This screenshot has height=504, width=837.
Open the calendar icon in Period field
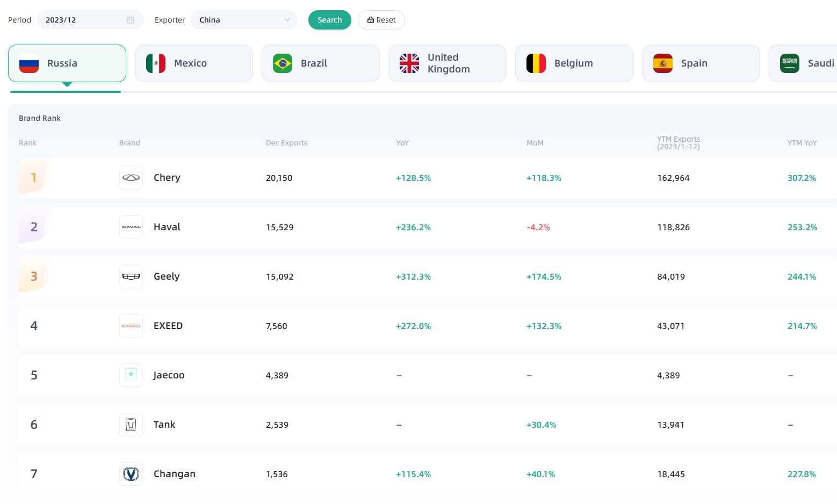[x=131, y=20]
